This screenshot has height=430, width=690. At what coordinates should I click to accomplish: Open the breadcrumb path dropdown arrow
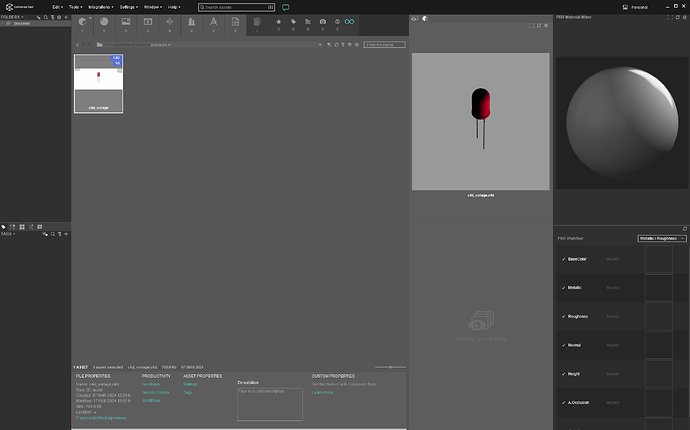pyautogui.click(x=320, y=44)
